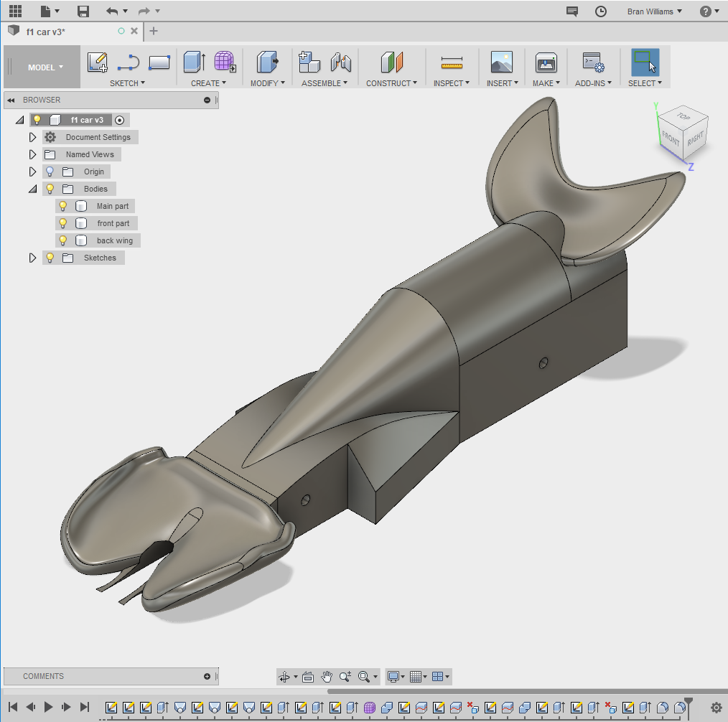Open the CONSTRUCT menu
The image size is (728, 722).
pyautogui.click(x=391, y=83)
